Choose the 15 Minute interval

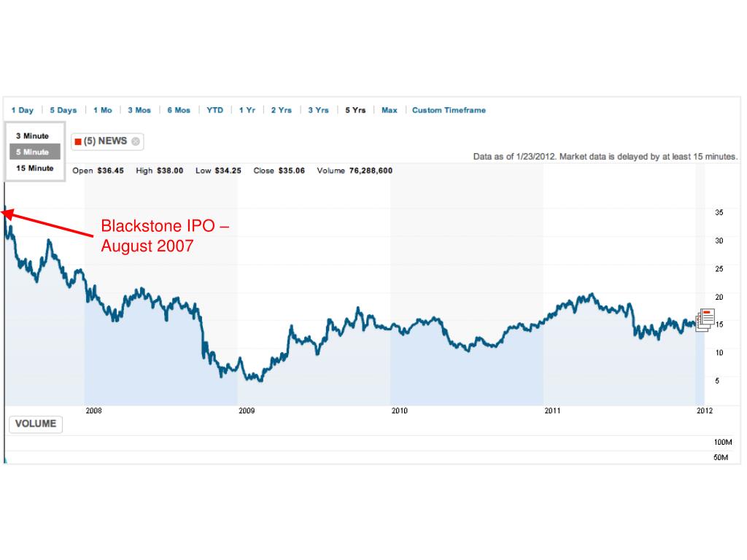(x=35, y=168)
